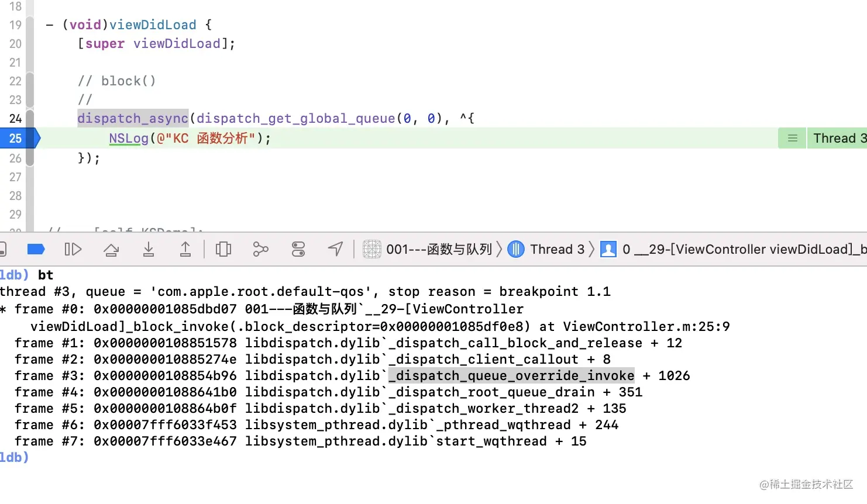Click the dispatch_async highlighted symbol

coord(132,118)
